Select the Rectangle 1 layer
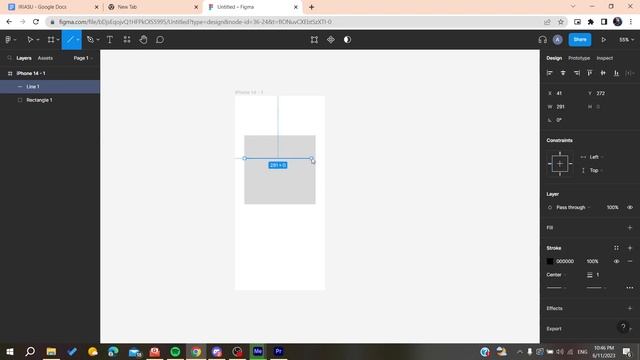The image size is (640, 360). (x=50, y=100)
